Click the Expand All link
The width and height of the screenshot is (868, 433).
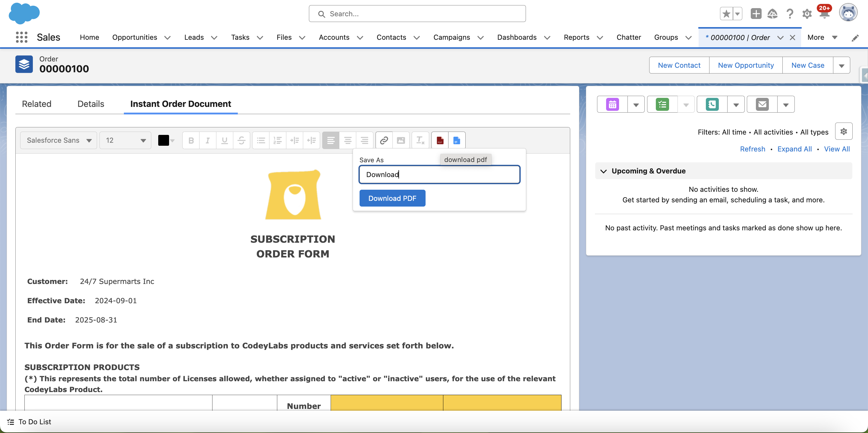tap(794, 149)
